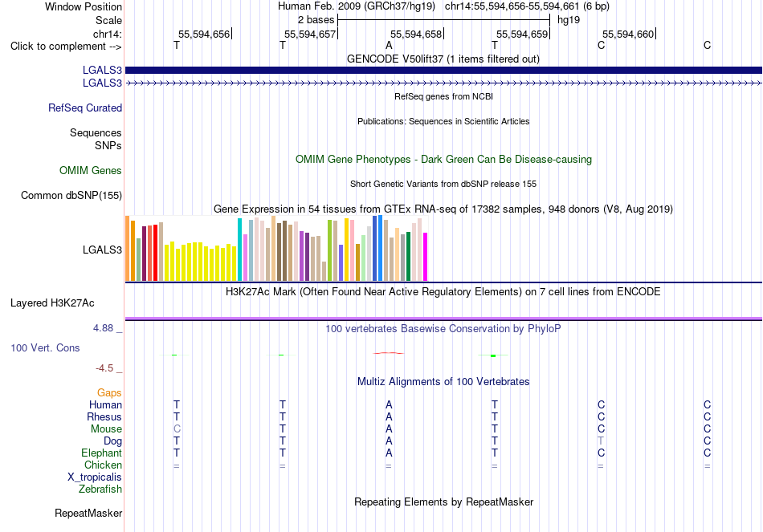Click the chr14:55,594,656-55,594,661 position text

pos(512,6)
